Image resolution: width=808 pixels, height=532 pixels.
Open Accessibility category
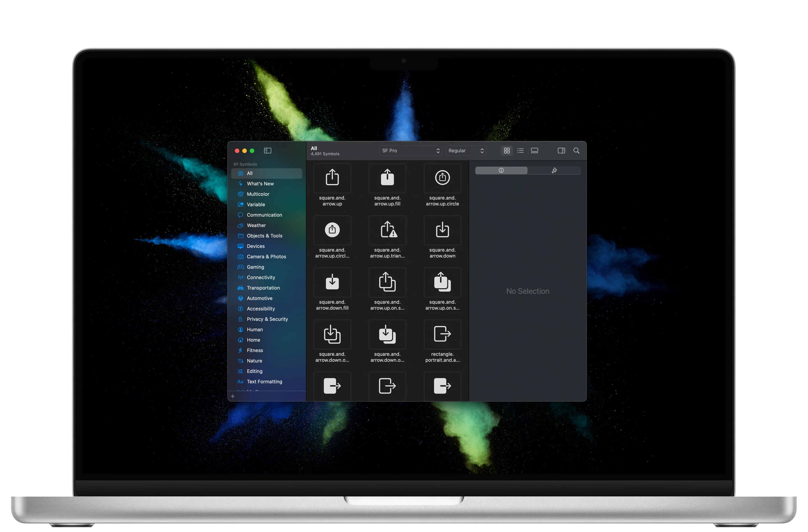pyautogui.click(x=267, y=309)
